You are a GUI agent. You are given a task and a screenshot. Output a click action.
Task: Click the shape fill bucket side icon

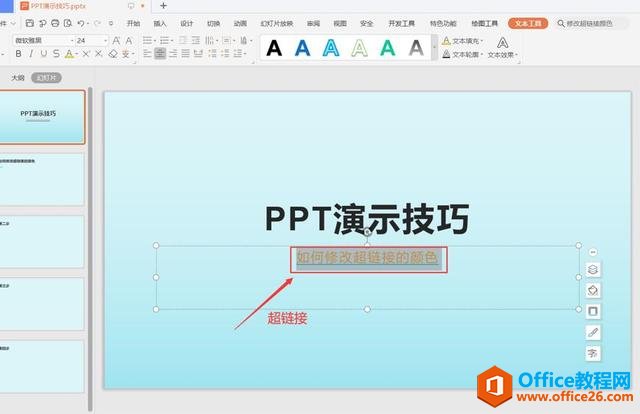click(x=593, y=290)
